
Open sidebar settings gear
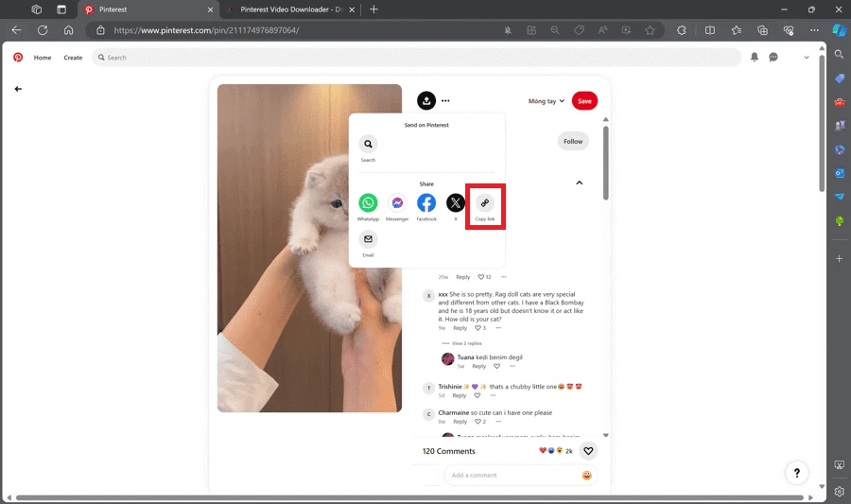(x=839, y=492)
